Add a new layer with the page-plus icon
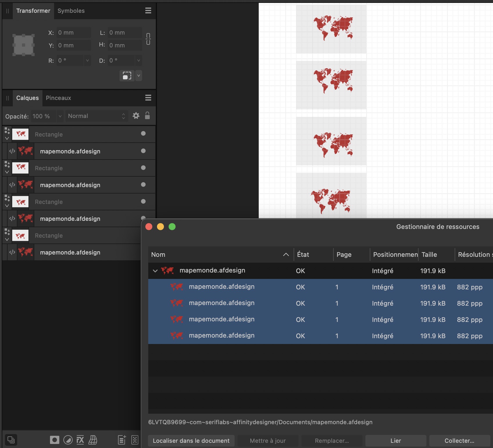The width and height of the screenshot is (493, 448). (122, 440)
